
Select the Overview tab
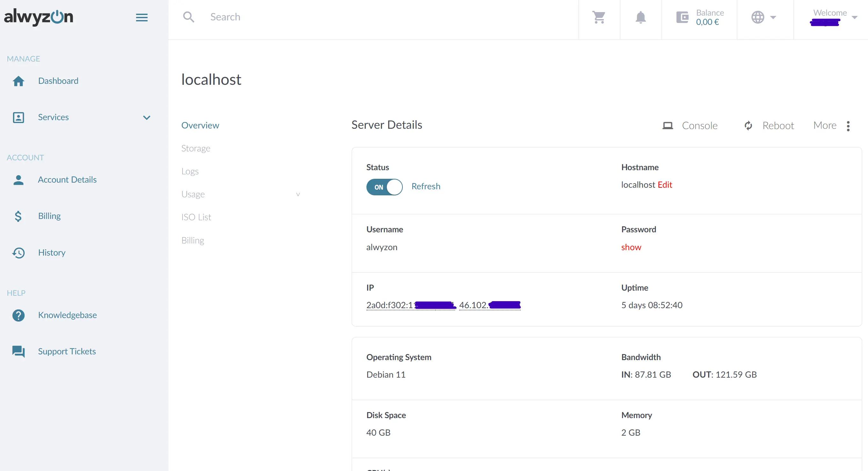tap(200, 125)
